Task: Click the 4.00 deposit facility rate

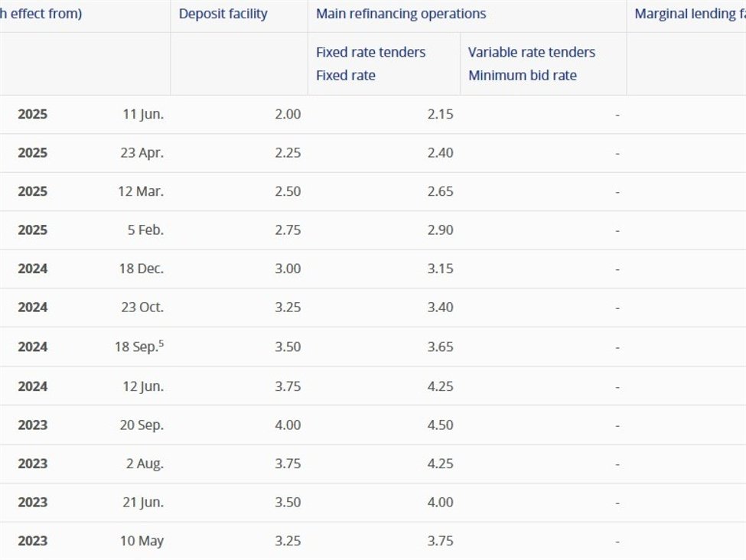Action: 288,425
